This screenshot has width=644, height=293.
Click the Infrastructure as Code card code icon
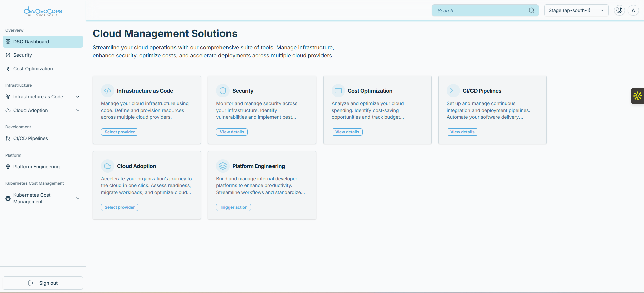pyautogui.click(x=108, y=91)
